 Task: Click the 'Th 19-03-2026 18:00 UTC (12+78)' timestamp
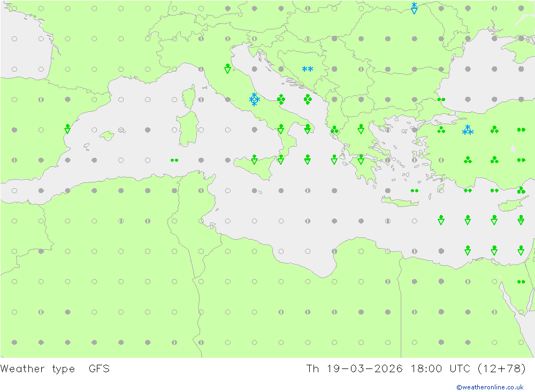[x=416, y=369]
